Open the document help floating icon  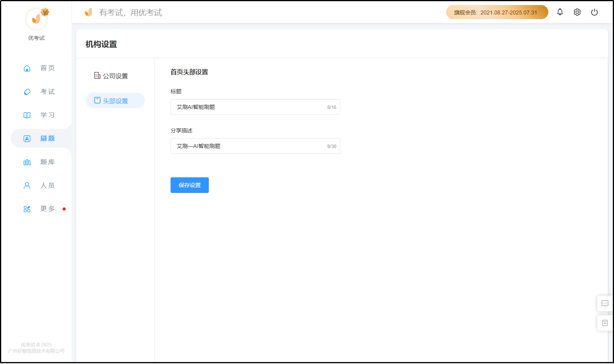coord(605,323)
